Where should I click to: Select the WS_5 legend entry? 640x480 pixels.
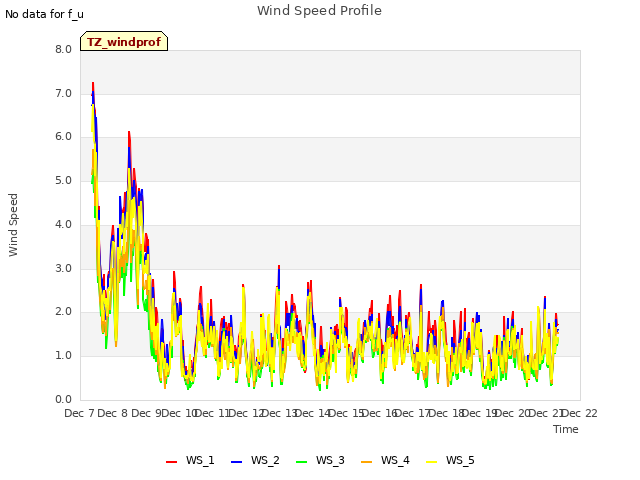[x=450, y=460]
